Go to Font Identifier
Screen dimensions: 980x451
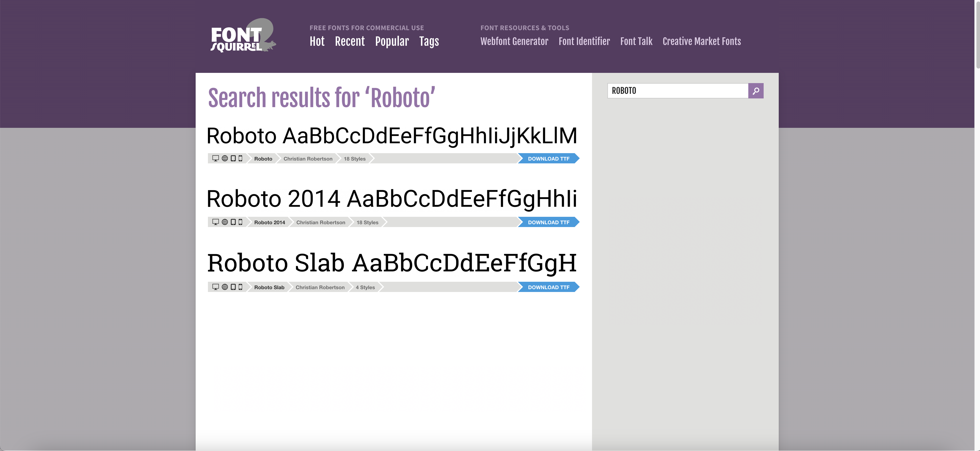(x=584, y=41)
